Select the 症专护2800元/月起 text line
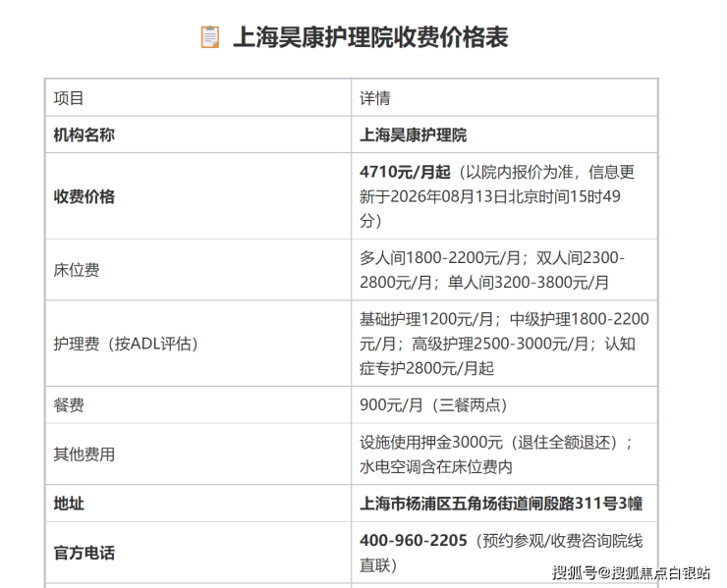The height and width of the screenshot is (588, 727). click(426, 368)
